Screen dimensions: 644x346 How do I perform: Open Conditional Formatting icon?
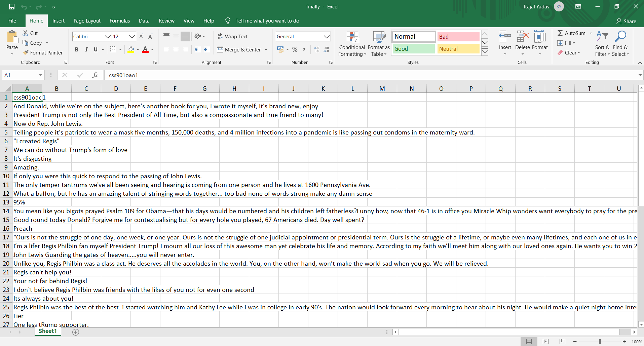point(352,37)
